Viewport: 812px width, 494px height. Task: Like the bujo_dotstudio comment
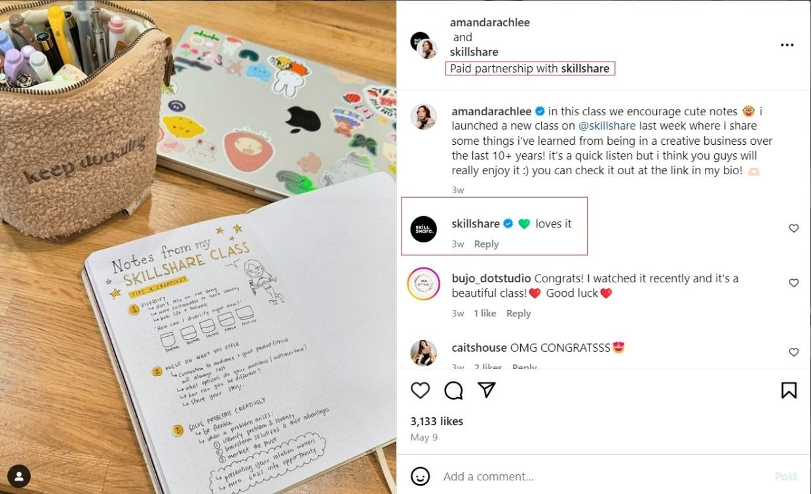coord(793,283)
